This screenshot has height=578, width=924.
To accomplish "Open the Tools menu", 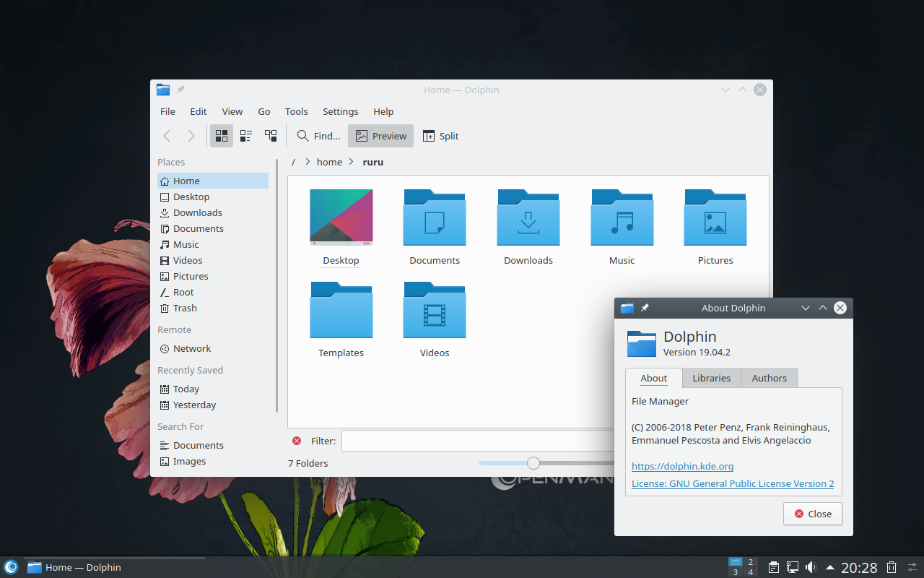I will (x=296, y=111).
